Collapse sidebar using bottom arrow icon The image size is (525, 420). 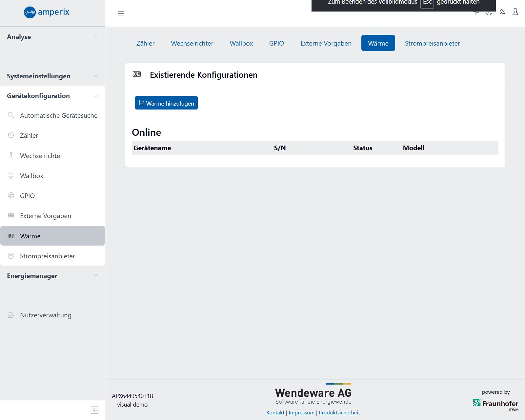[x=94, y=410]
